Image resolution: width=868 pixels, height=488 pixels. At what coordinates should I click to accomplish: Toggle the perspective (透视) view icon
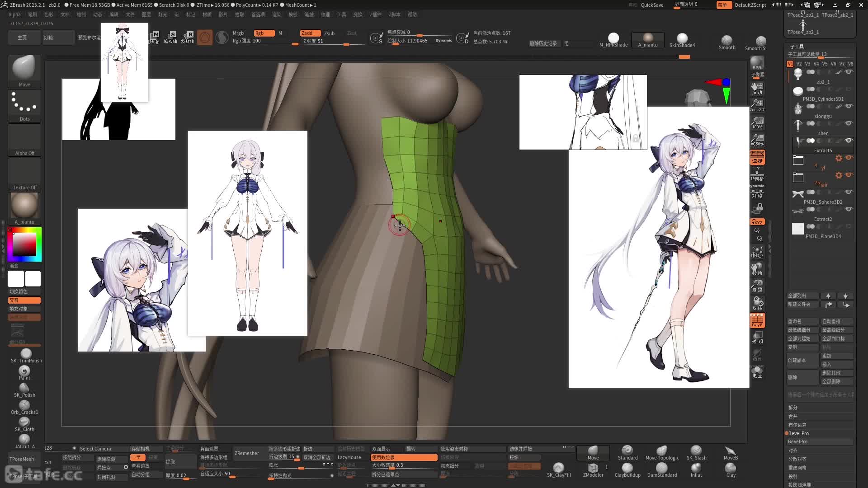point(757,157)
